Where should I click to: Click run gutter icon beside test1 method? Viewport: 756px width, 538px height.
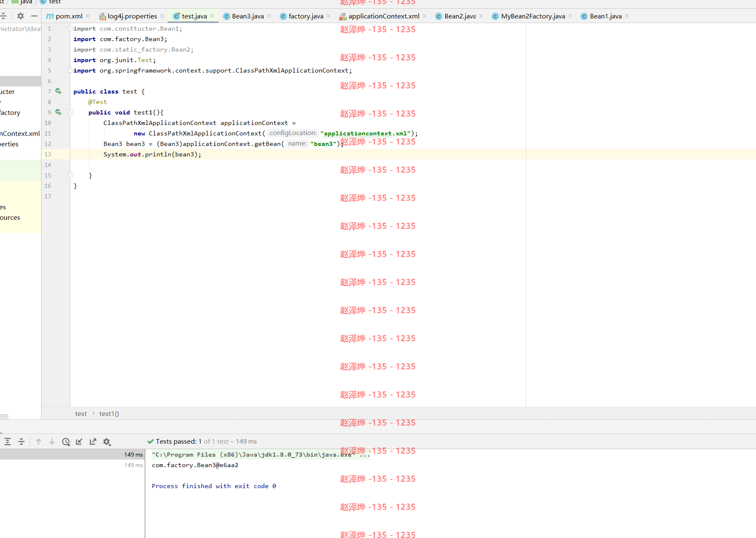pos(58,112)
